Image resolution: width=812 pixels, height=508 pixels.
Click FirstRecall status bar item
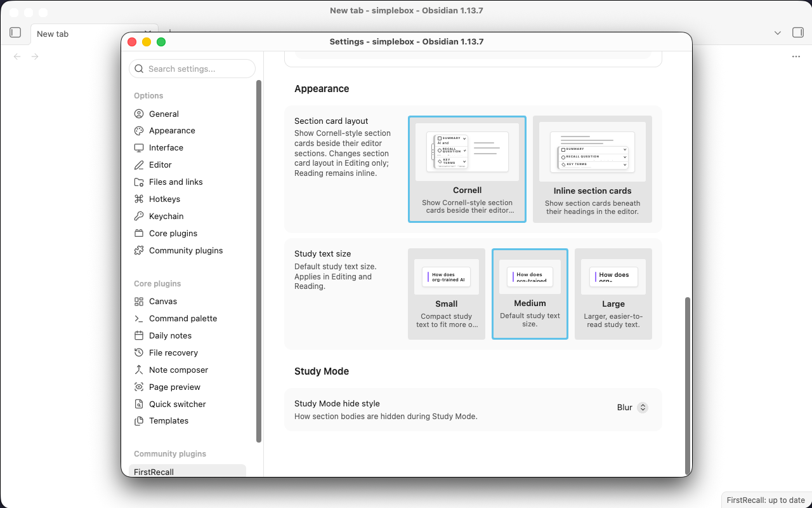[x=766, y=500]
